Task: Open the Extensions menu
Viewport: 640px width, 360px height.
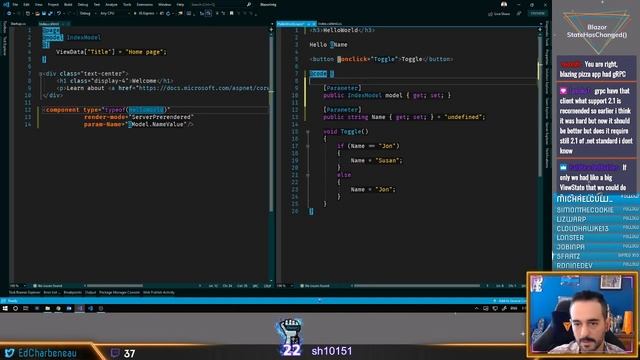Action: tap(144, 4)
